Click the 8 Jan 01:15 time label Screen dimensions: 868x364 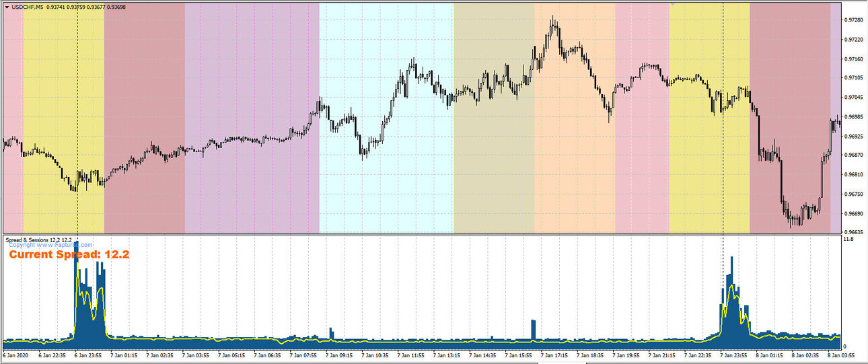click(768, 355)
